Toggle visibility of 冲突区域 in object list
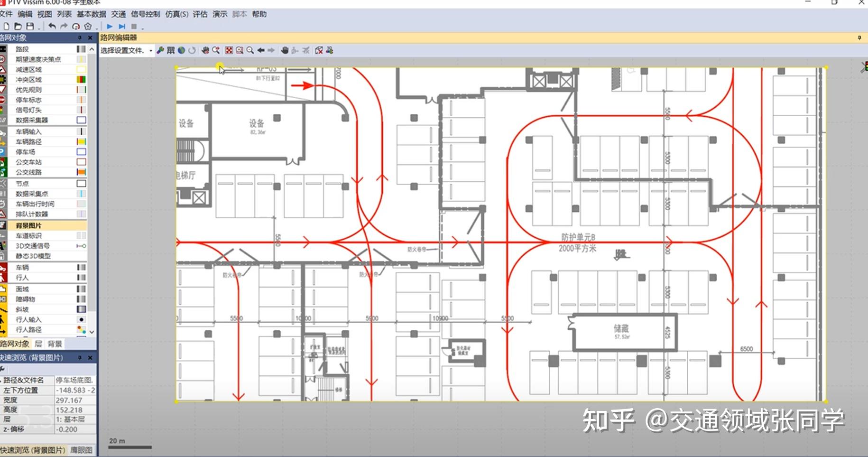Image resolution: width=868 pixels, height=457 pixels. [82, 79]
